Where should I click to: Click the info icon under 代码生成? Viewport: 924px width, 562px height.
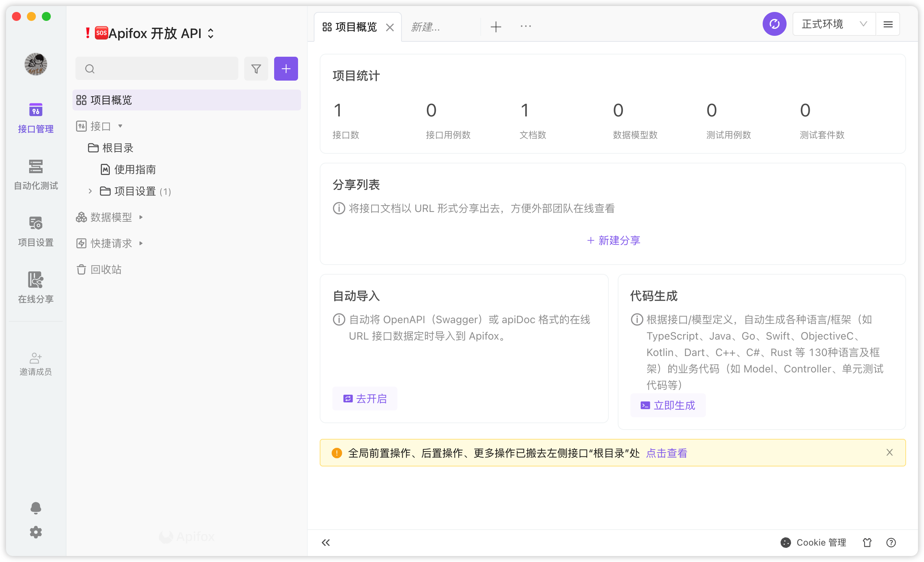click(637, 319)
